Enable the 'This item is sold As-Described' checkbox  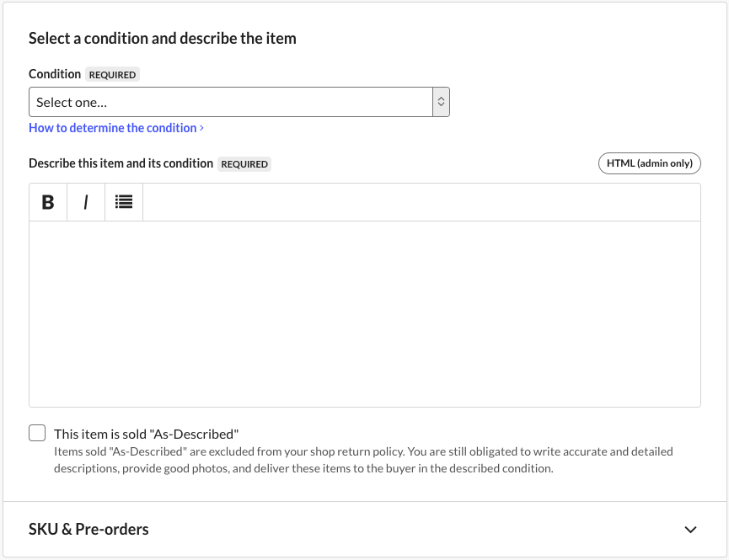(x=37, y=432)
